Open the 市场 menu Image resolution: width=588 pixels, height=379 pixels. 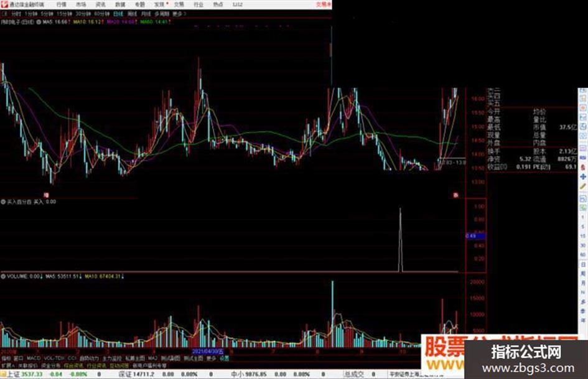(x=81, y=4)
